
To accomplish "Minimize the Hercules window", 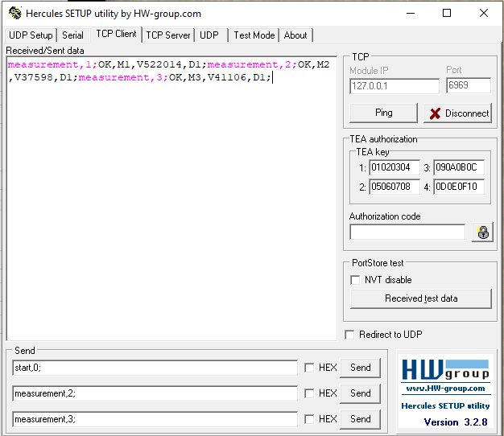I will pos(411,13).
